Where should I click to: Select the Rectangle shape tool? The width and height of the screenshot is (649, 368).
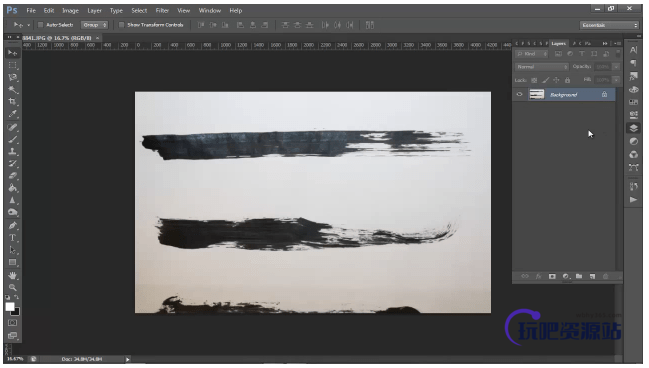click(12, 262)
